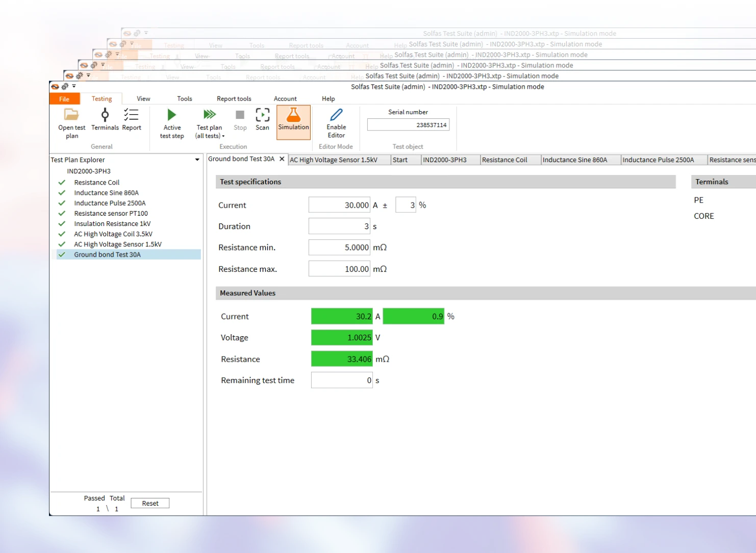Switch to the Inductance Pulse 2500A document tab

pyautogui.click(x=664, y=160)
